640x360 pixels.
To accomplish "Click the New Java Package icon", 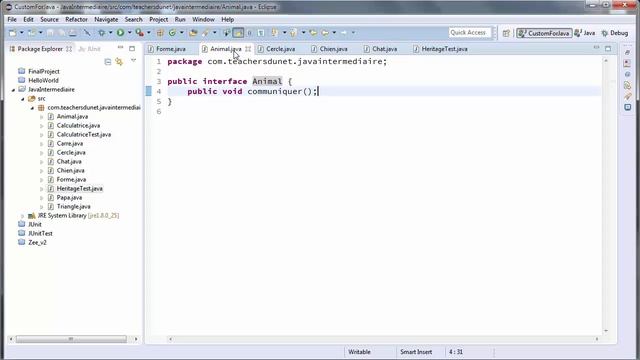I will pos(160,33).
